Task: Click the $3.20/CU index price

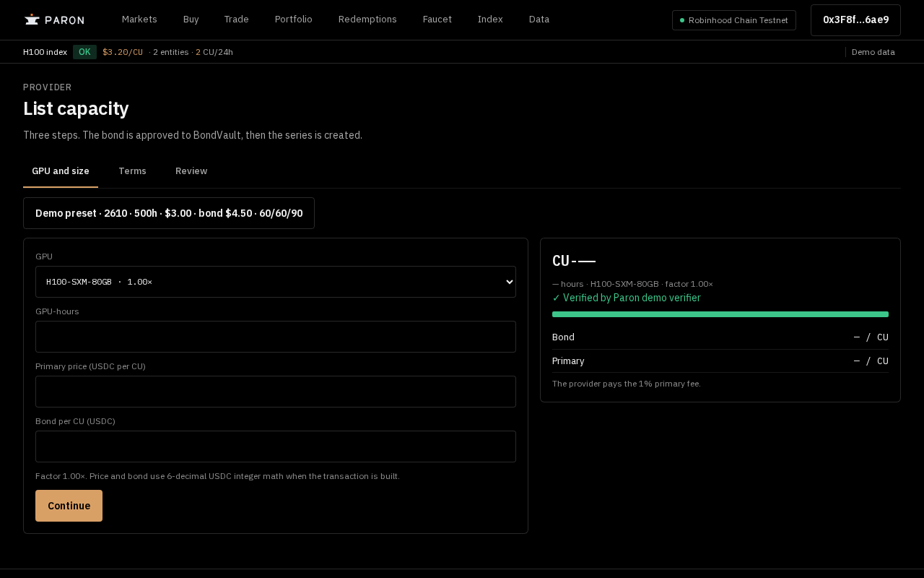Action: [x=123, y=52]
